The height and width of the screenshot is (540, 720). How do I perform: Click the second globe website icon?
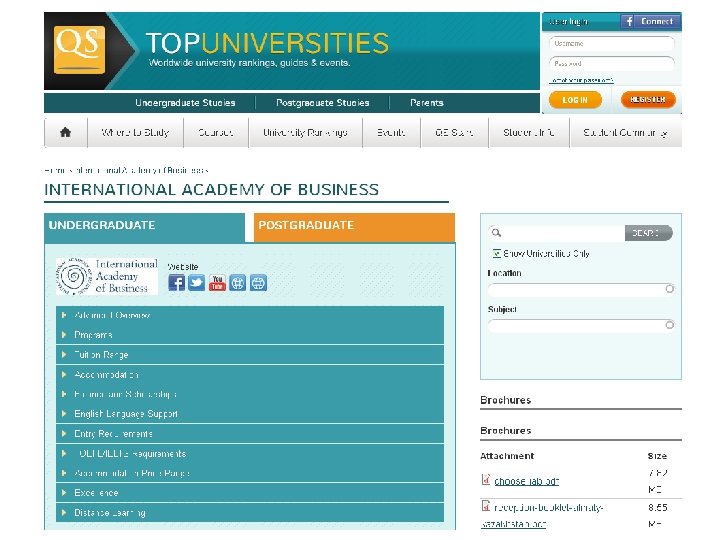click(258, 282)
